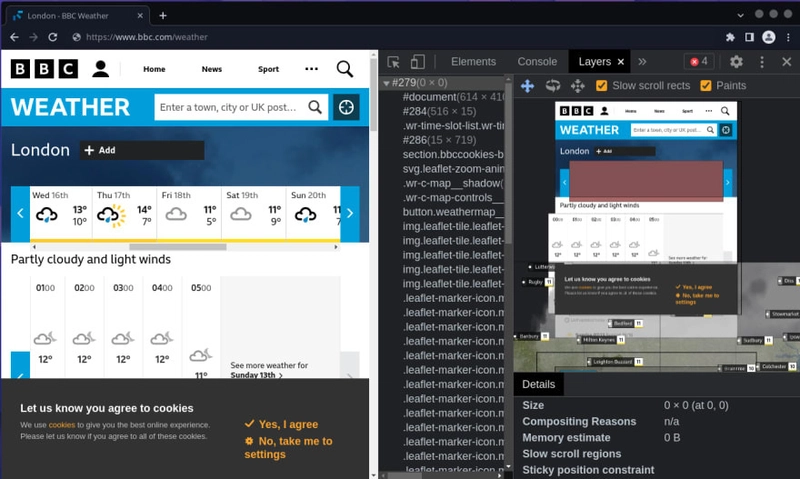800x479 pixels.
Task: Open a new browser tab
Action: (163, 16)
